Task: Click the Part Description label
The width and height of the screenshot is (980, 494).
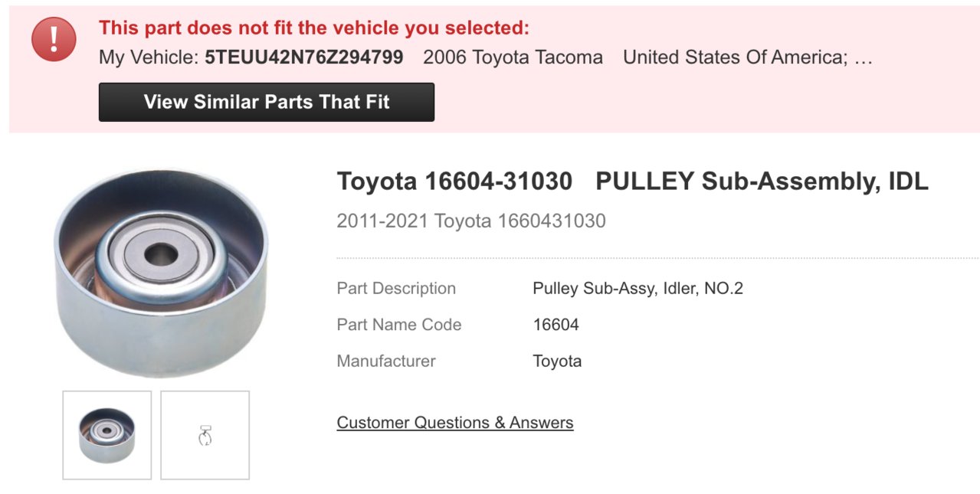Action: coord(396,289)
